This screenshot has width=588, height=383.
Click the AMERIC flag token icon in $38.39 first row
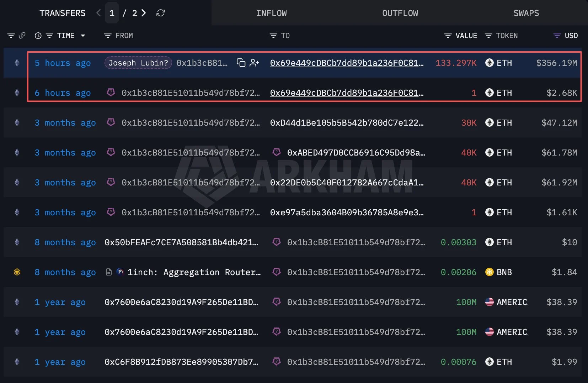[x=490, y=302]
